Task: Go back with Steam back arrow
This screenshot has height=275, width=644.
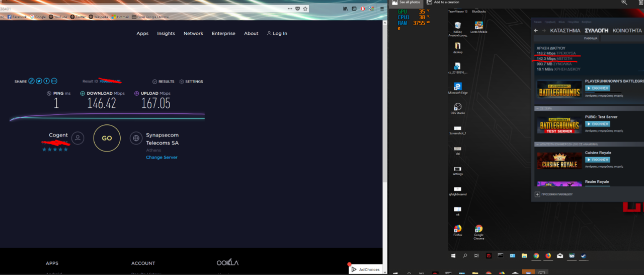Action: (536, 31)
